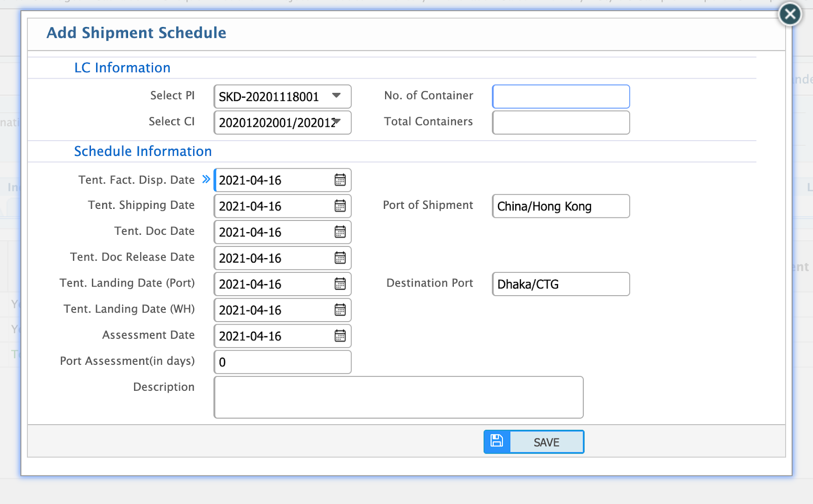Open the Tent. Doc Release Date calendar picker

point(340,258)
